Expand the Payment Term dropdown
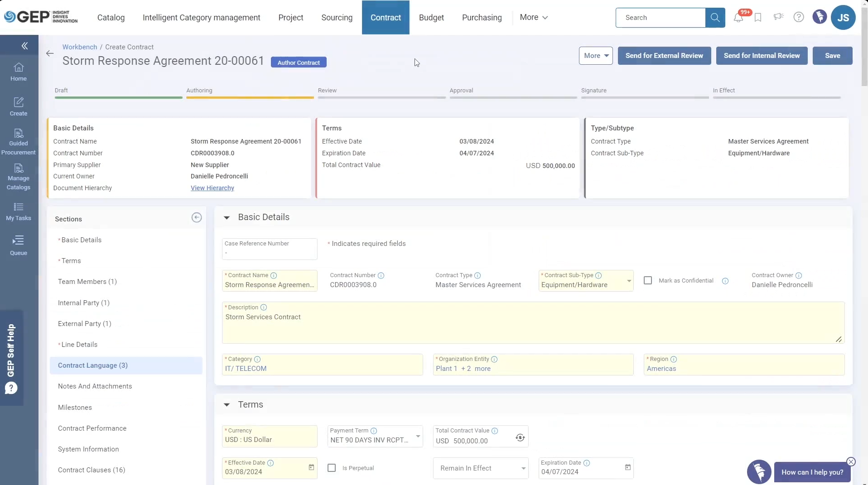Image resolution: width=868 pixels, height=485 pixels. 418,437
